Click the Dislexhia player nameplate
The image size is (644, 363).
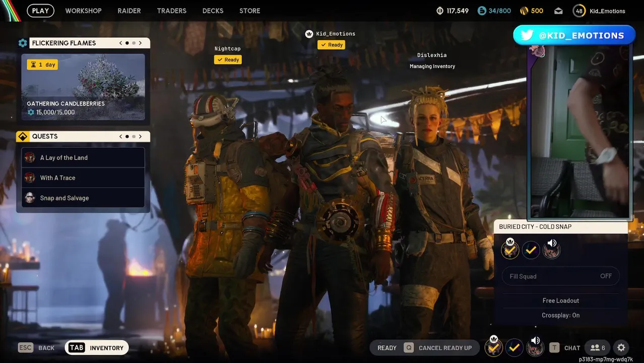[x=432, y=55]
